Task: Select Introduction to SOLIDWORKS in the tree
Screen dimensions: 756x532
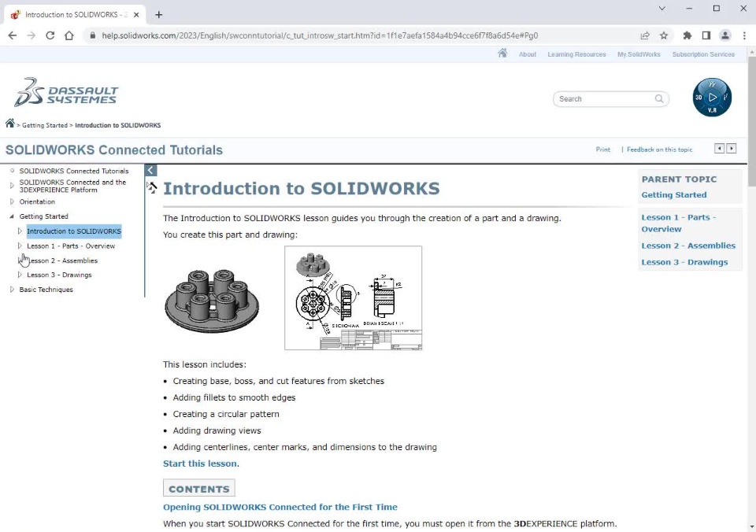Action: click(74, 231)
